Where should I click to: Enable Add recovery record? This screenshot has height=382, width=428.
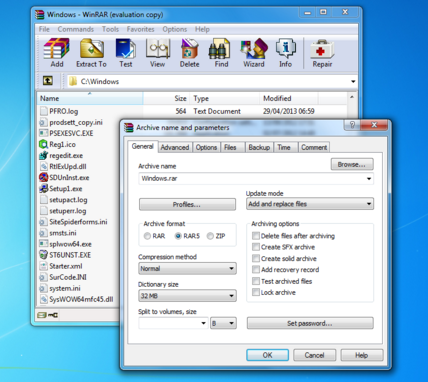256,269
